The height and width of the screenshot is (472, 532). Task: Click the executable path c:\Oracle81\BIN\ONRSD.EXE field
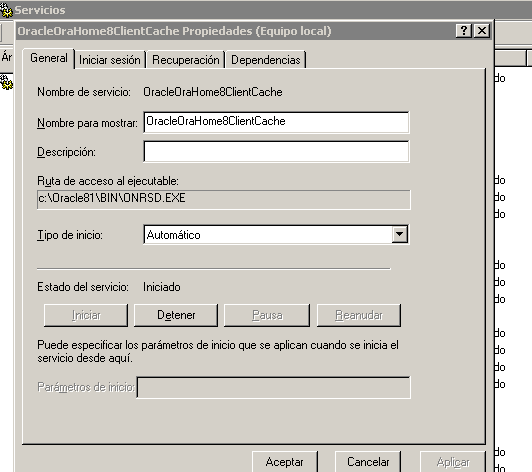pos(224,200)
